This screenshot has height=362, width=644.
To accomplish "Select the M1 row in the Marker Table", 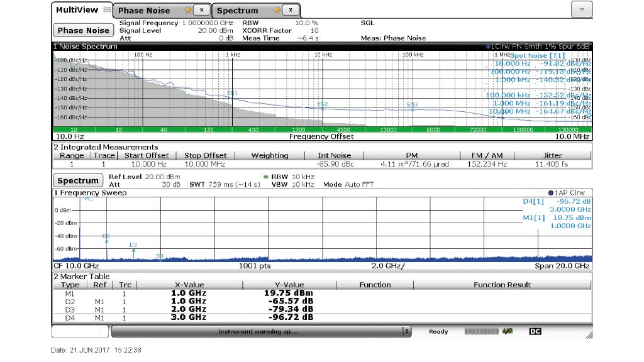I will click(x=70, y=293).
